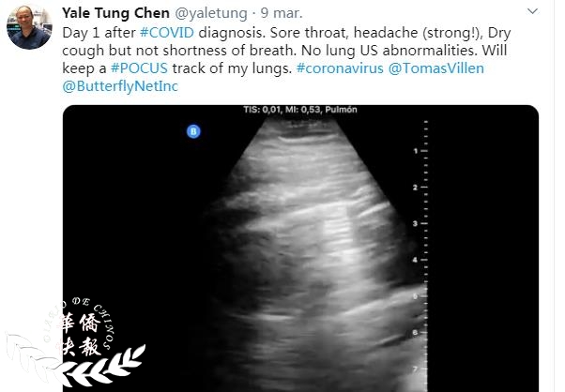Click depth marker 1 on scale
The image size is (565, 392).
coord(416,151)
